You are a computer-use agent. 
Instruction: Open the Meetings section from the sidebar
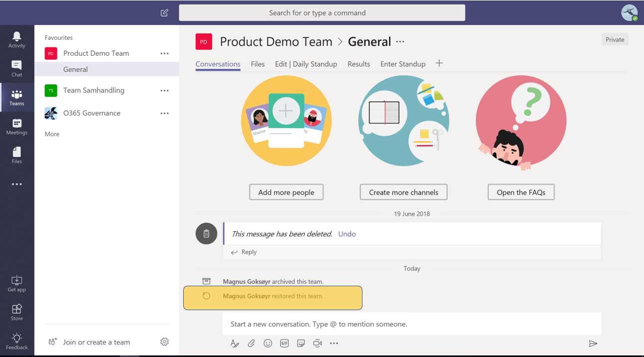[x=17, y=124]
